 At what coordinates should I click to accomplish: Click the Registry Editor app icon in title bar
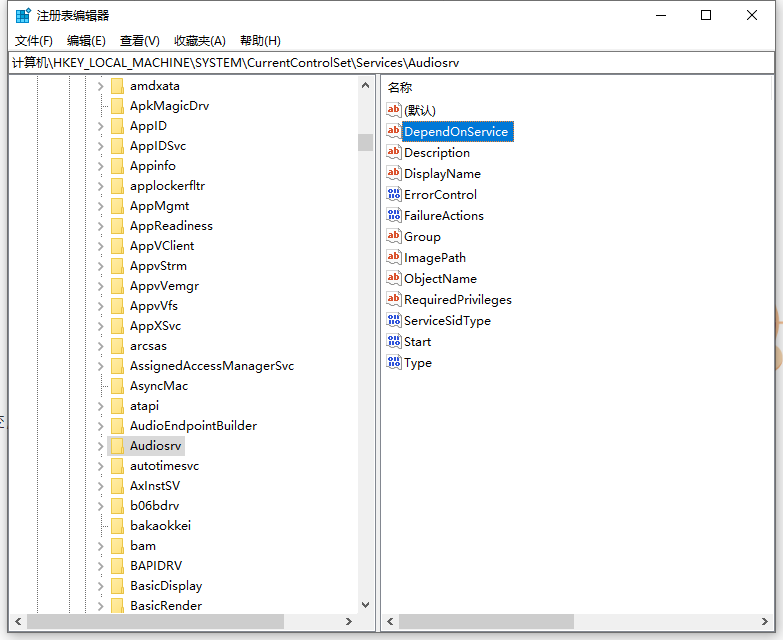(22, 15)
